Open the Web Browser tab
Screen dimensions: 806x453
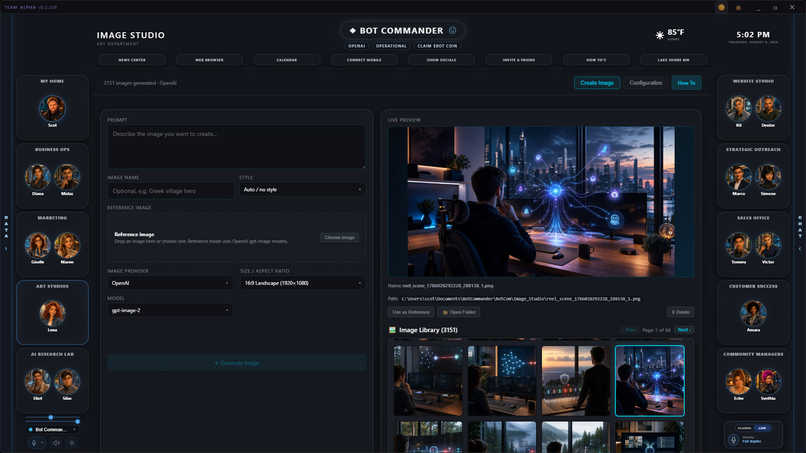tap(209, 60)
